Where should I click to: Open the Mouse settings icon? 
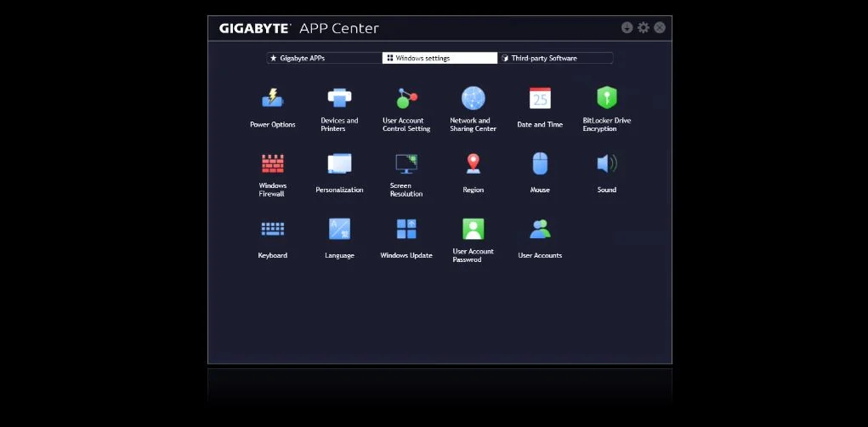click(540, 163)
